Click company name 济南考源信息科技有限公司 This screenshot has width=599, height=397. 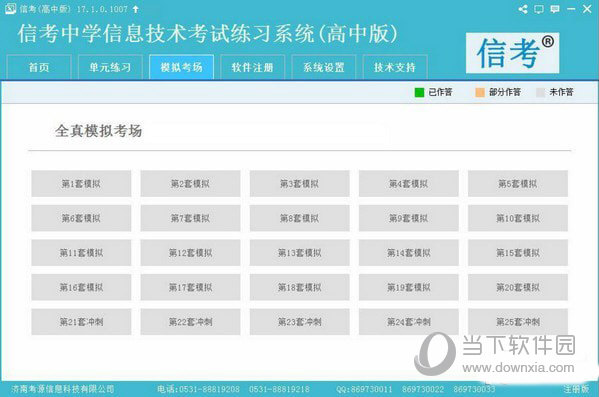pyautogui.click(x=63, y=389)
